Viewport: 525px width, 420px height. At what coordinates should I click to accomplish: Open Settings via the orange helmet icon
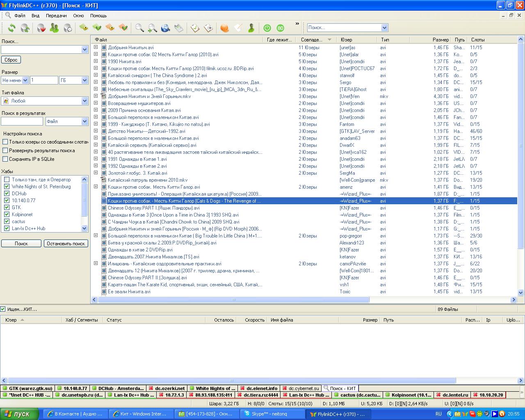[224, 28]
